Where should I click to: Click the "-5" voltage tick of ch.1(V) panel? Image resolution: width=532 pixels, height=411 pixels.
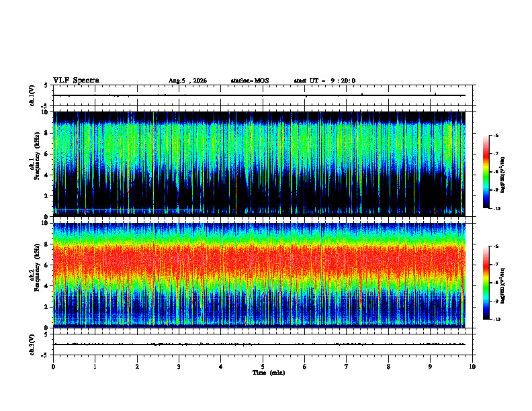[x=45, y=107]
